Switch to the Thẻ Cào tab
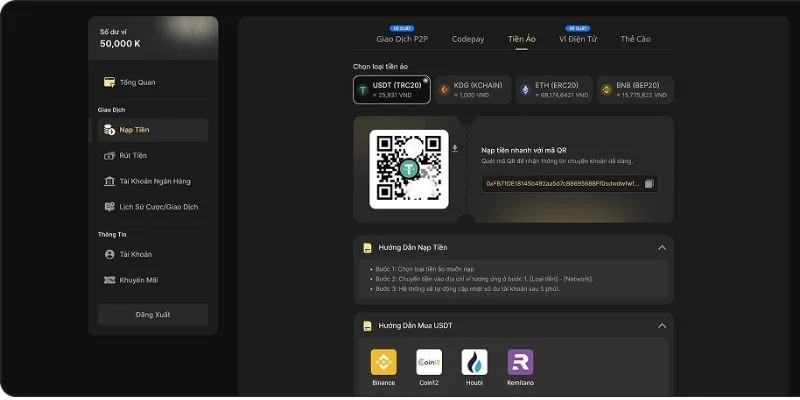 point(635,39)
